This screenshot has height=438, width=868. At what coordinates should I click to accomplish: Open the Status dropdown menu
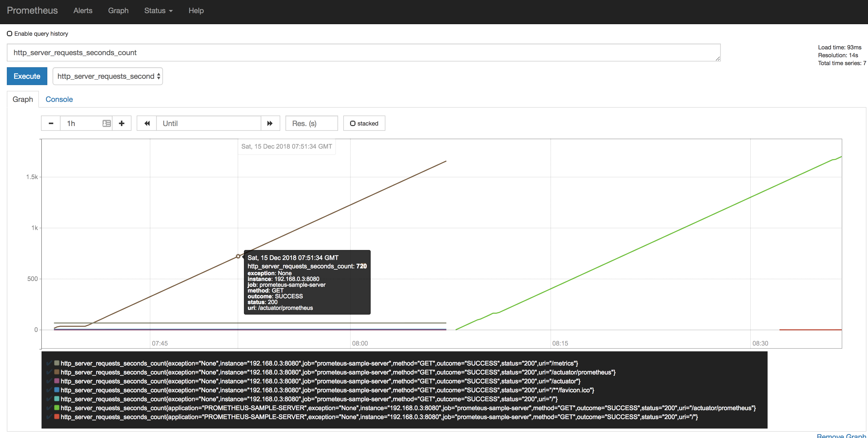click(x=158, y=11)
